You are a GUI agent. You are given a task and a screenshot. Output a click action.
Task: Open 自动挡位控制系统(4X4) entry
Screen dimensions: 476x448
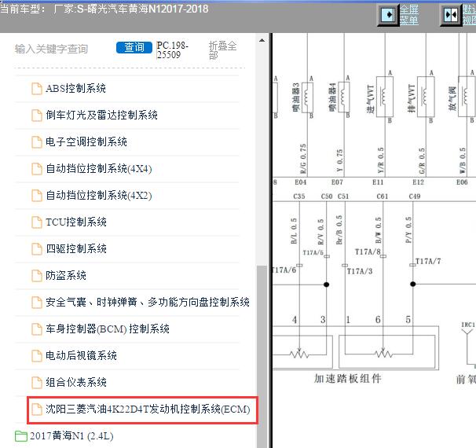coord(99,168)
